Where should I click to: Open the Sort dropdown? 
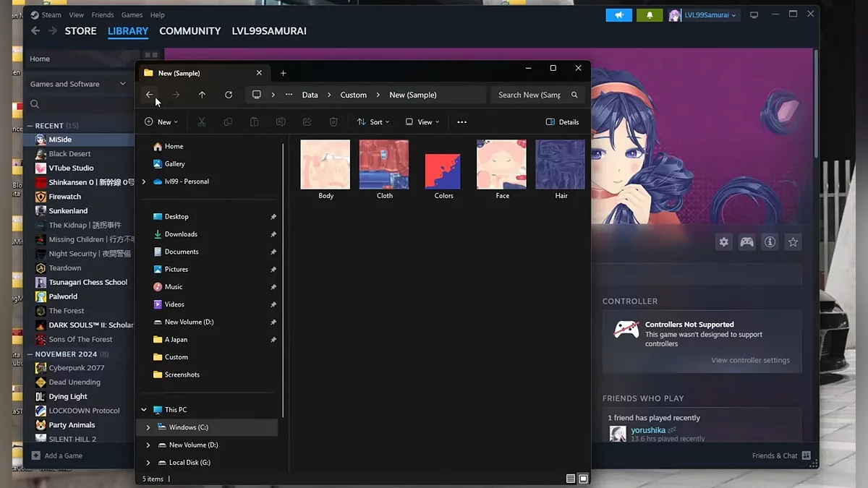coord(373,122)
